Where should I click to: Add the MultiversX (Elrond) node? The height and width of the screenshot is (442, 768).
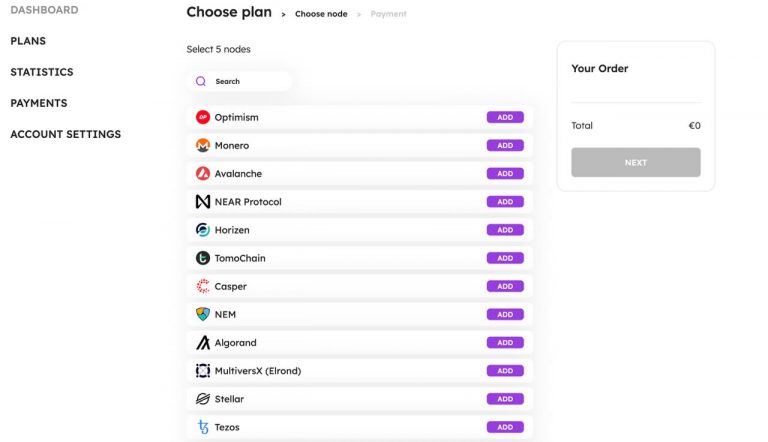click(x=505, y=371)
